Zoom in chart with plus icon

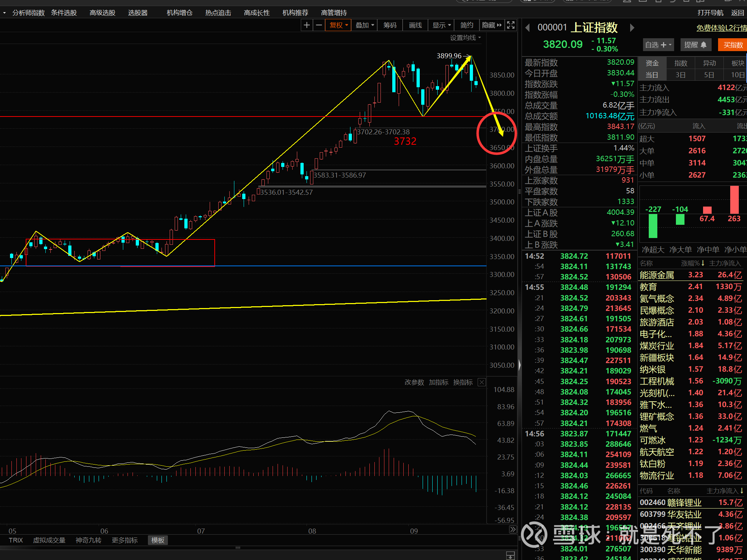click(x=307, y=25)
